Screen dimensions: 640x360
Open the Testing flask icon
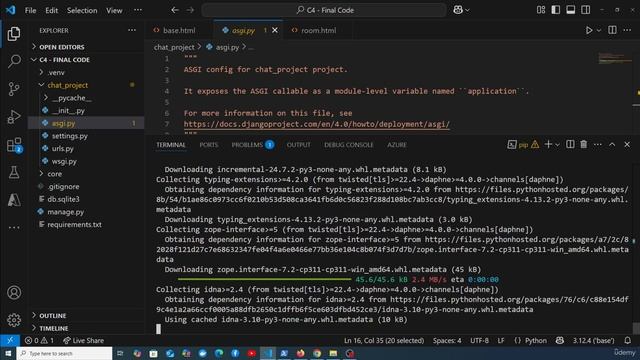point(14,172)
